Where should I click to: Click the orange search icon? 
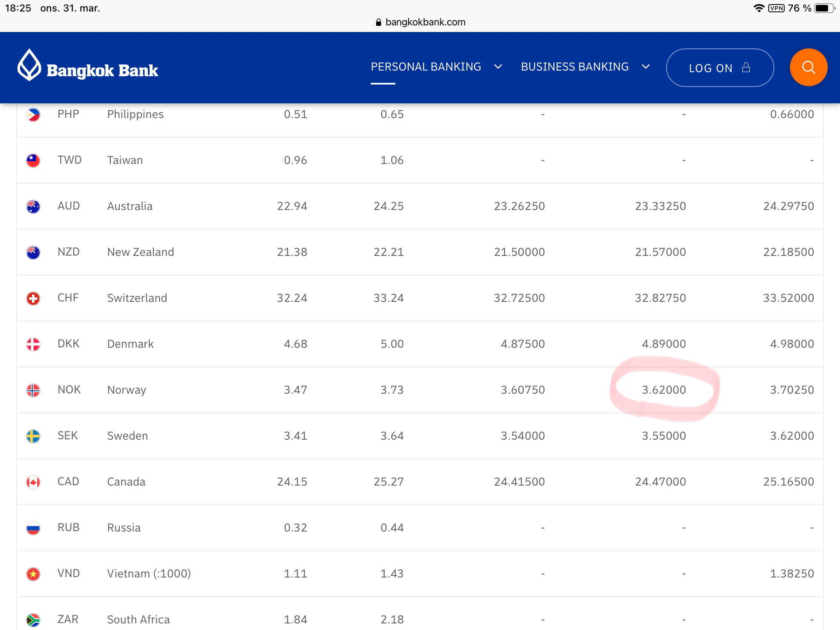tap(808, 67)
